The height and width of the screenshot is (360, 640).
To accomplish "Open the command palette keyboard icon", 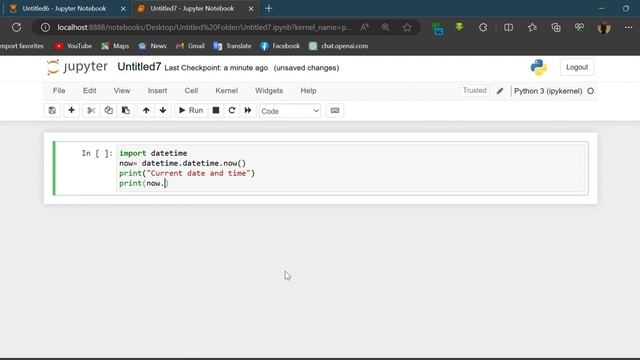I will coord(335,111).
